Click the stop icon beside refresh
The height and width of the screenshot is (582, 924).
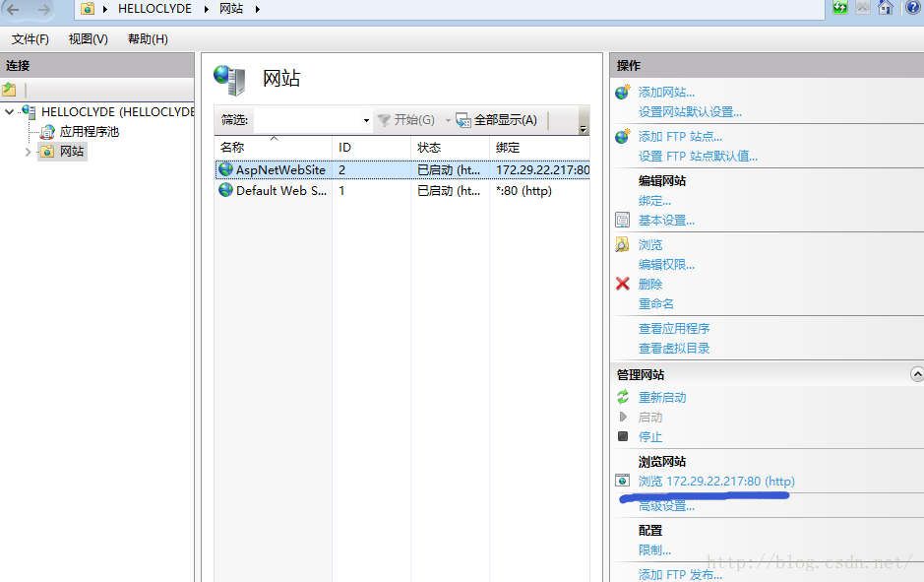[863, 8]
